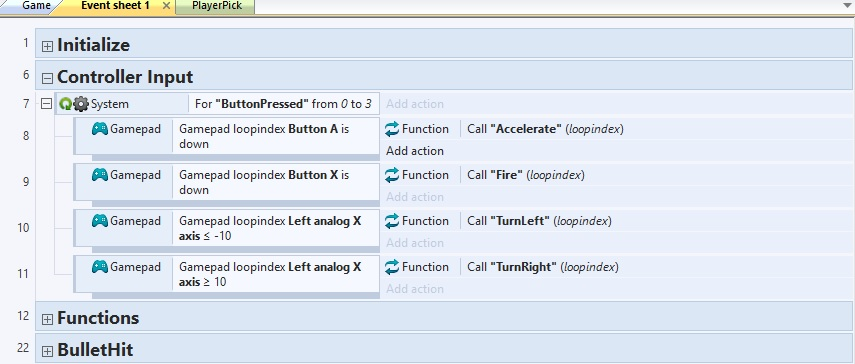The image size is (855, 364).
Task: Collapse the System For loop event
Action: 46,104
